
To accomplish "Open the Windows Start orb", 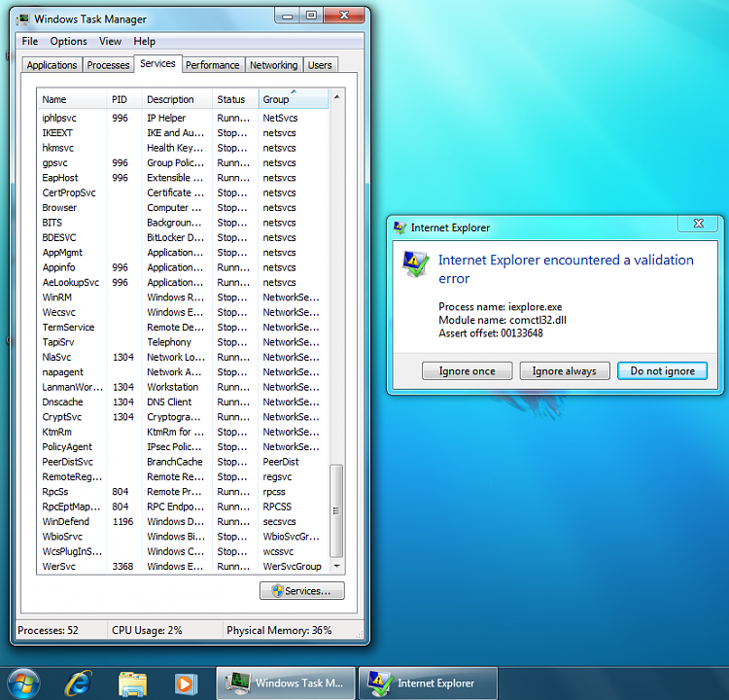I will click(23, 683).
